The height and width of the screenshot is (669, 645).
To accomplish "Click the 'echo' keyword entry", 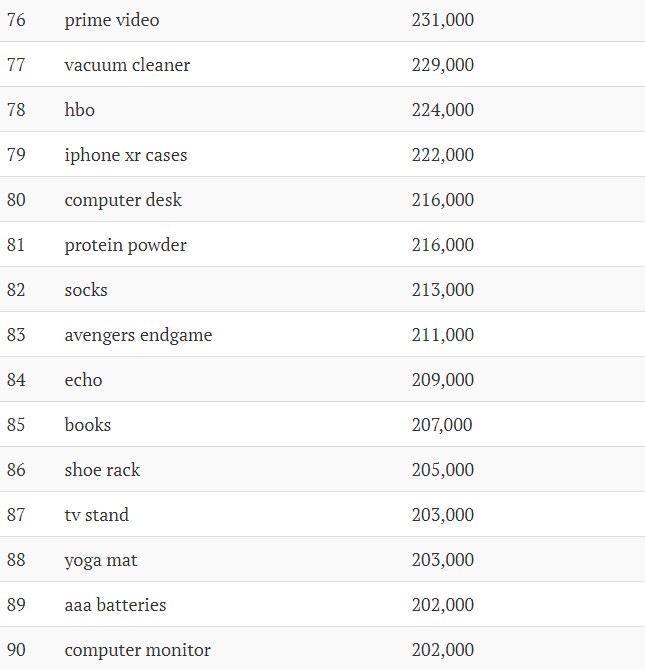I will pos(83,380).
